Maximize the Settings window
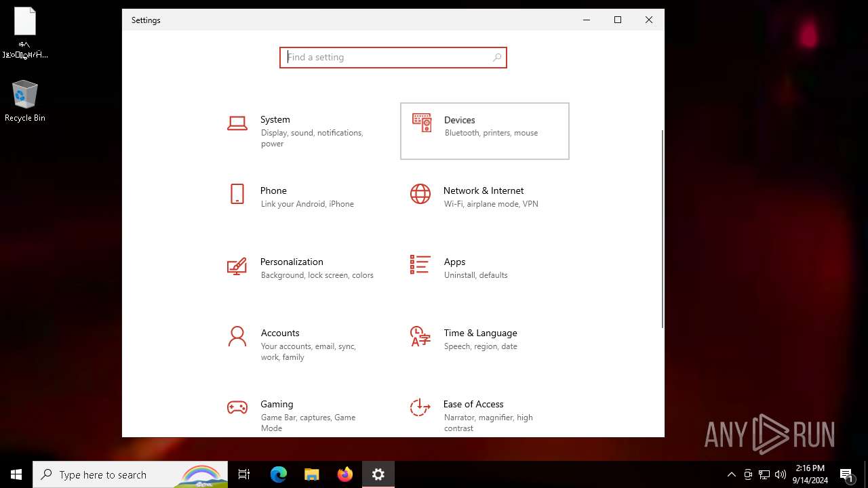868x488 pixels. click(x=618, y=20)
